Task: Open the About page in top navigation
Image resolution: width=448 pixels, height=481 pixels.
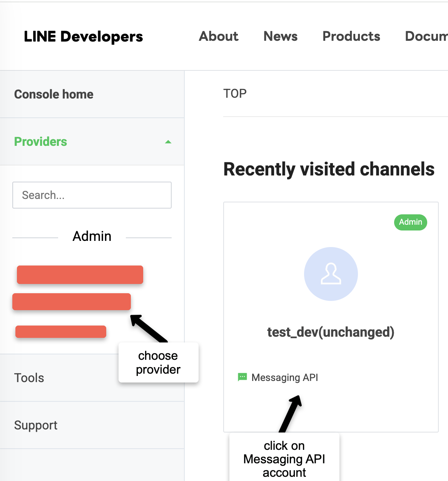Action: point(219,36)
